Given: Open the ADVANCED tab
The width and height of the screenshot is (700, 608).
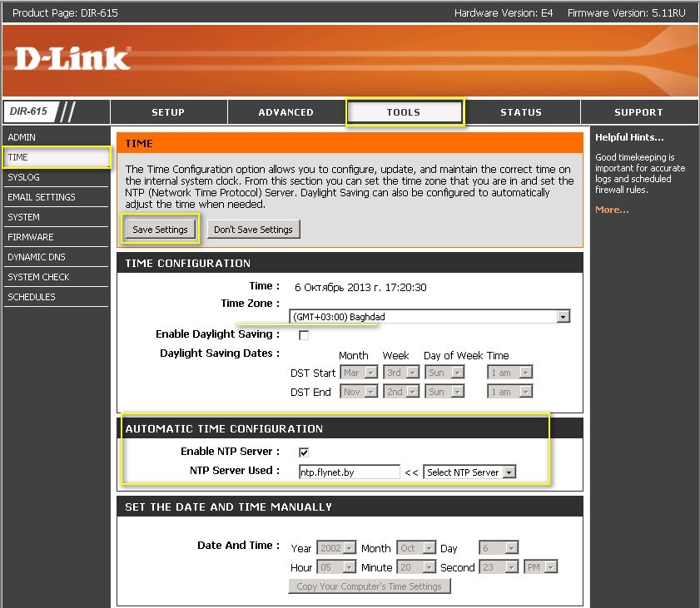Looking at the screenshot, I should [285, 112].
